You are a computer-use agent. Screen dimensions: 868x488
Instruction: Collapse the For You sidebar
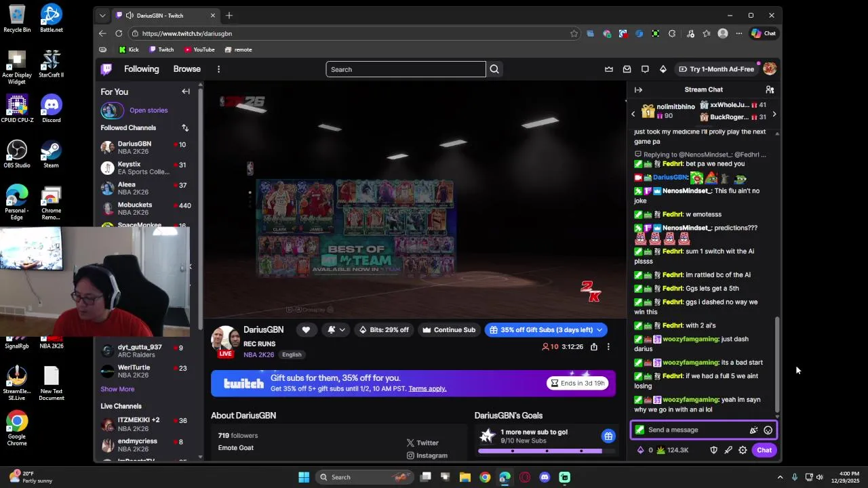(x=186, y=91)
